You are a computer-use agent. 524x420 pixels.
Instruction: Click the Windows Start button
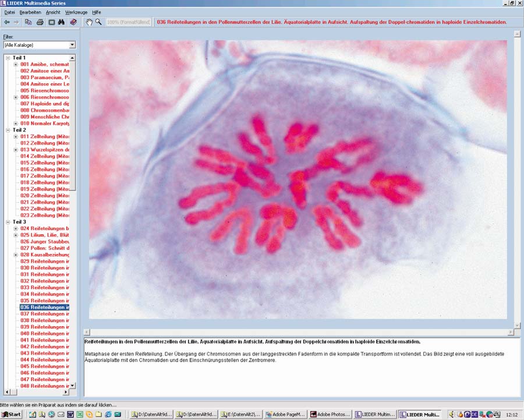coord(12,414)
